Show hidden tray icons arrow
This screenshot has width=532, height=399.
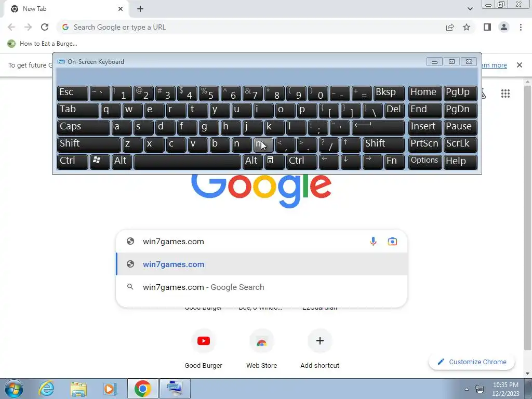[x=467, y=389]
